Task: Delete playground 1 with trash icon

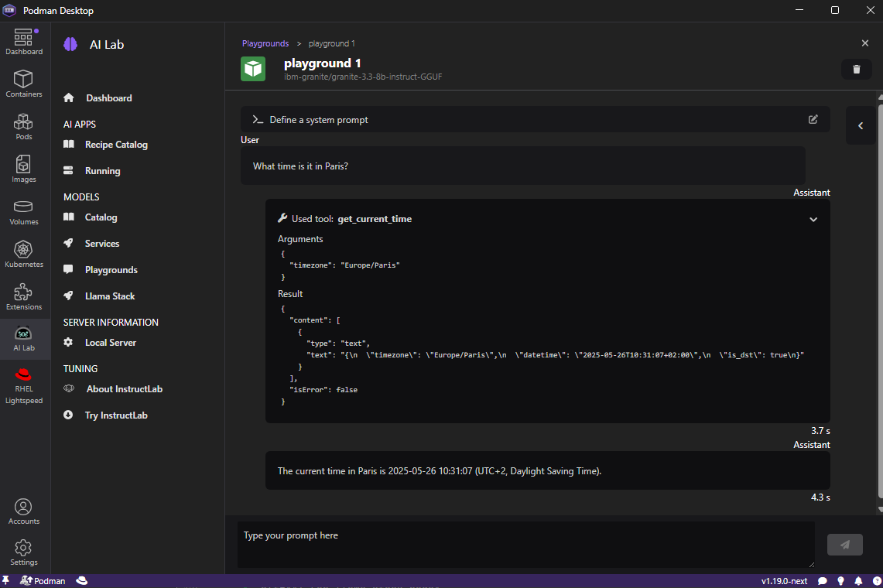Action: coord(856,69)
